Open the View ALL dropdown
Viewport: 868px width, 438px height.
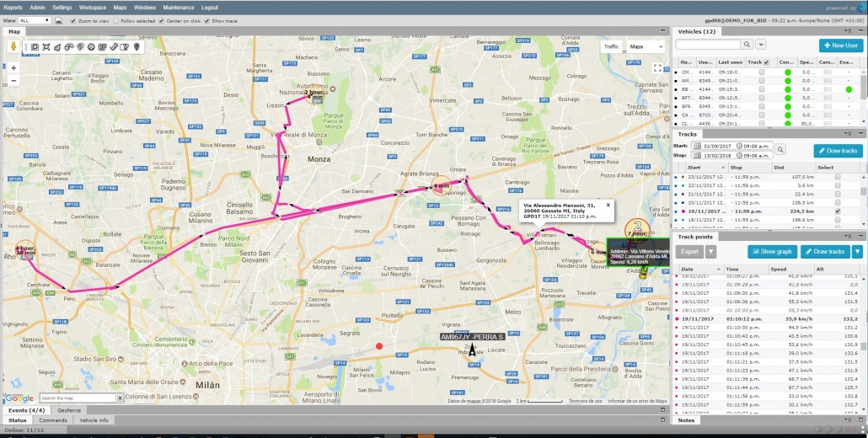(35, 20)
